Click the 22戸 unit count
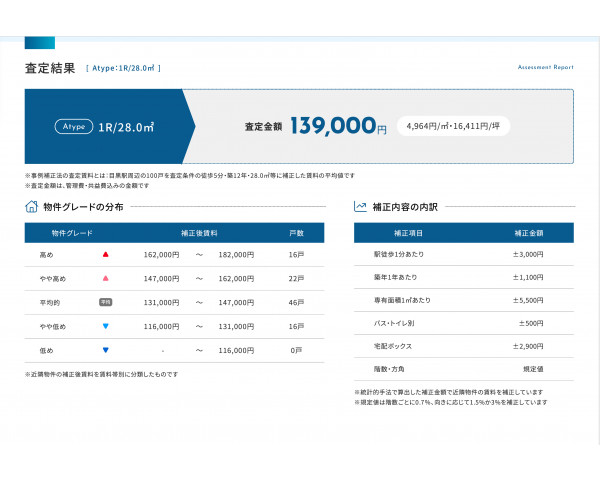Image resolution: width=600 pixels, height=480 pixels. 296,279
